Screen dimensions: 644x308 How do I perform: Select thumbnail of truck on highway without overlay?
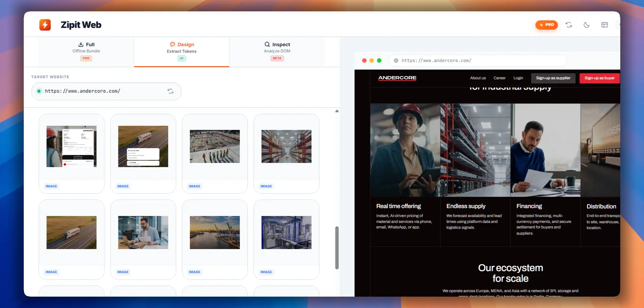[x=72, y=233]
